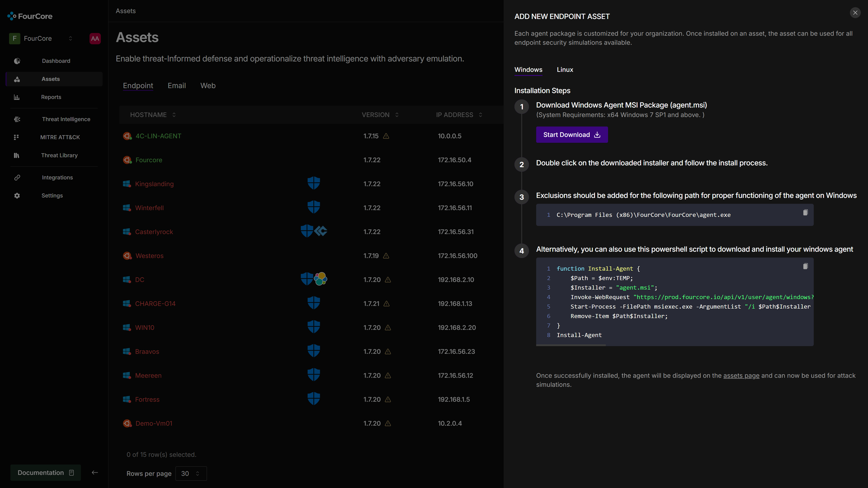The height and width of the screenshot is (488, 868).
Task: Click the IP address 192.168.2.10
Action: pos(456,279)
